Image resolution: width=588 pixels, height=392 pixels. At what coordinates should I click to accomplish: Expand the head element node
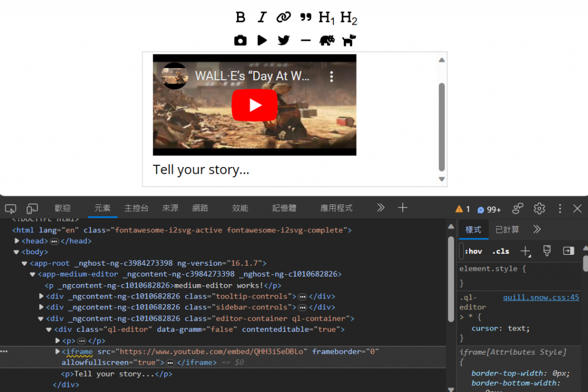point(17,241)
